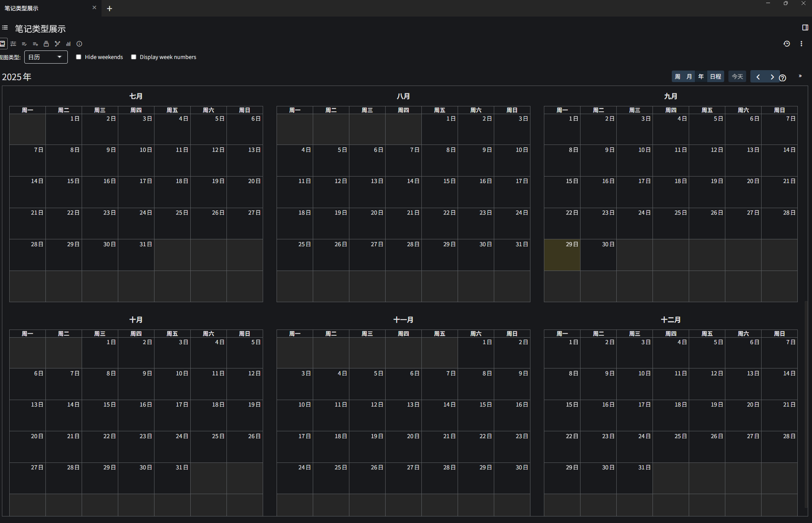The image size is (812, 523).
Task: Click the bar chart statistics icon
Action: (x=68, y=44)
